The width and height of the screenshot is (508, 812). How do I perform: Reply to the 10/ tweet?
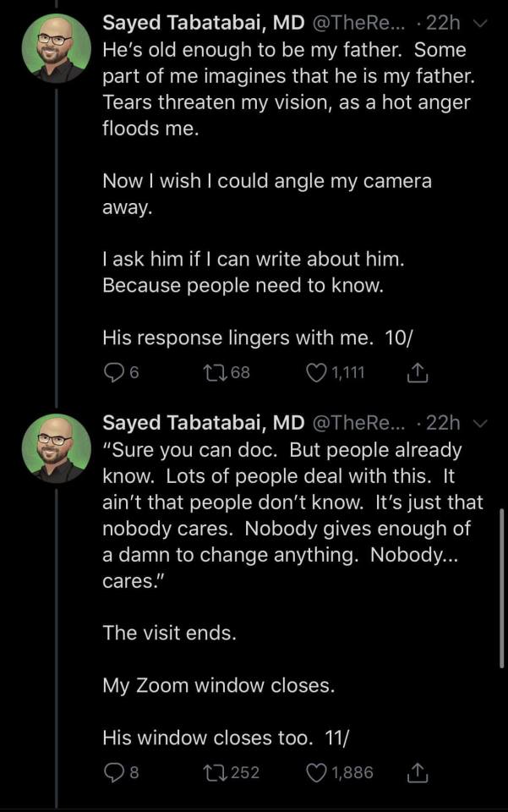(x=112, y=373)
